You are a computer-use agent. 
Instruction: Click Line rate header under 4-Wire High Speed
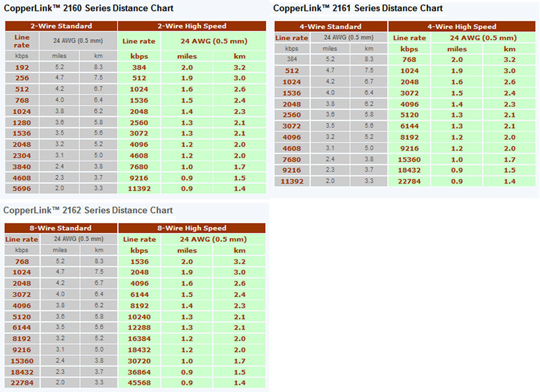(x=409, y=38)
